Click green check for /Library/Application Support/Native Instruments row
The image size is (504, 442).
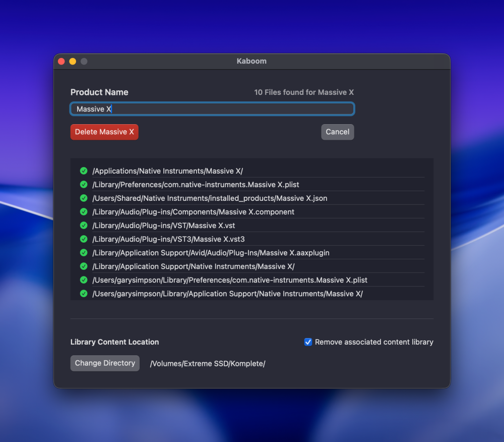point(84,266)
